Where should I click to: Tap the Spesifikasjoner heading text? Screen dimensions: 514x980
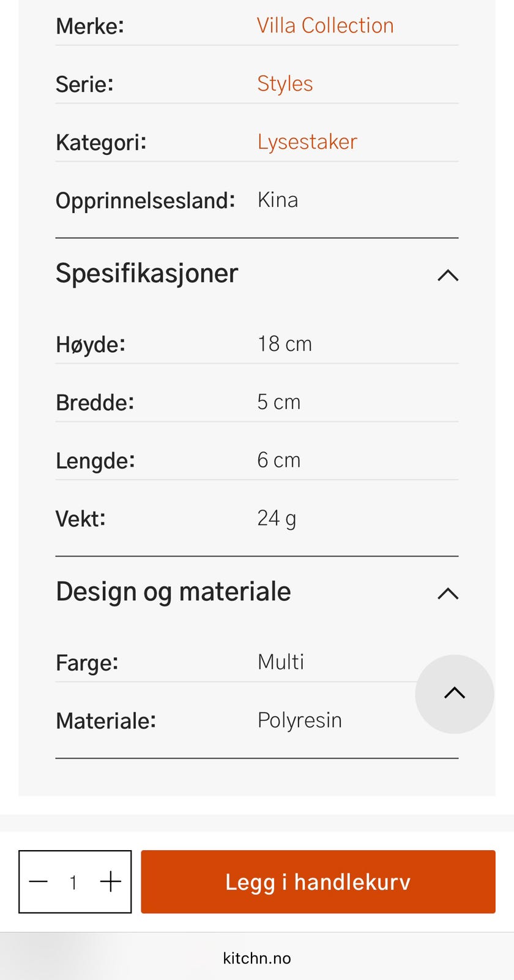(147, 273)
